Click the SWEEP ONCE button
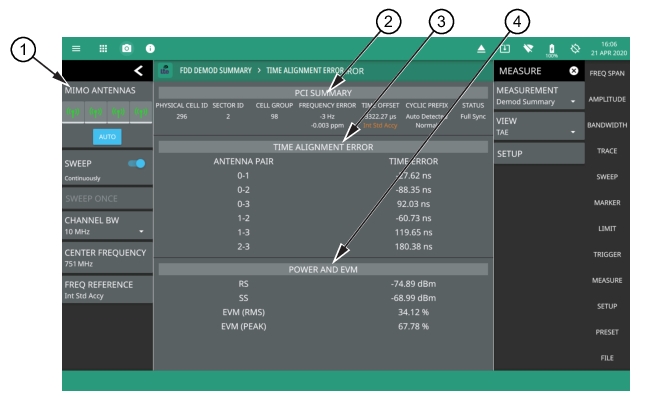 [108, 198]
